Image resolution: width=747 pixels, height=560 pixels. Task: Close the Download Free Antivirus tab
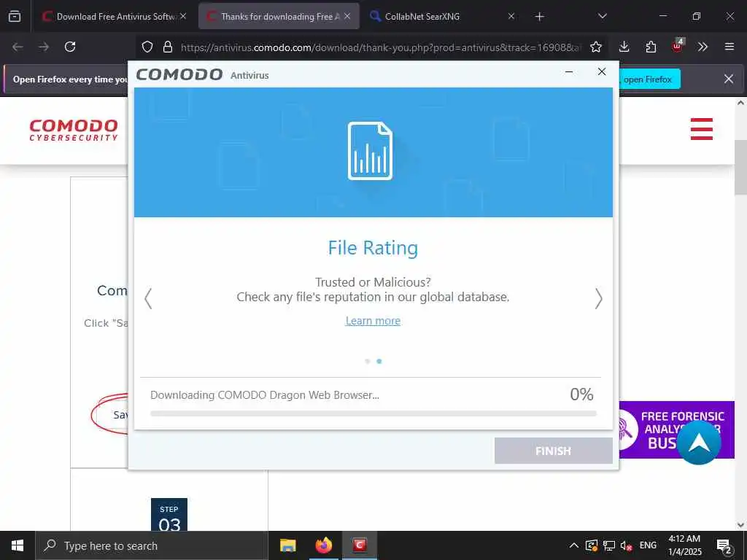tap(183, 16)
